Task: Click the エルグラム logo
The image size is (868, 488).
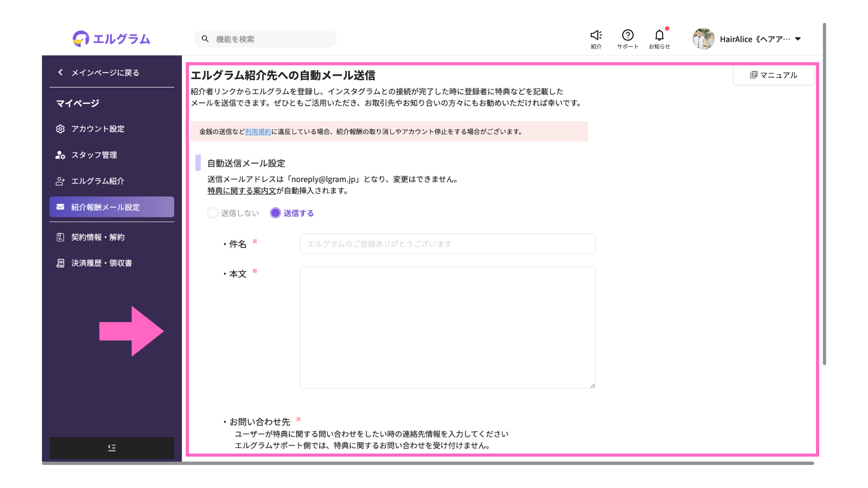Action: pyautogui.click(x=111, y=39)
